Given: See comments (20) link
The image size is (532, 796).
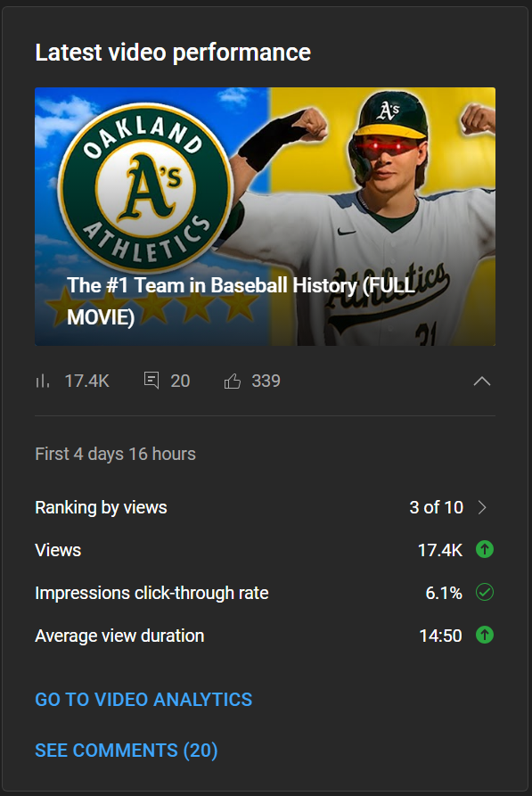Looking at the screenshot, I should [127, 751].
